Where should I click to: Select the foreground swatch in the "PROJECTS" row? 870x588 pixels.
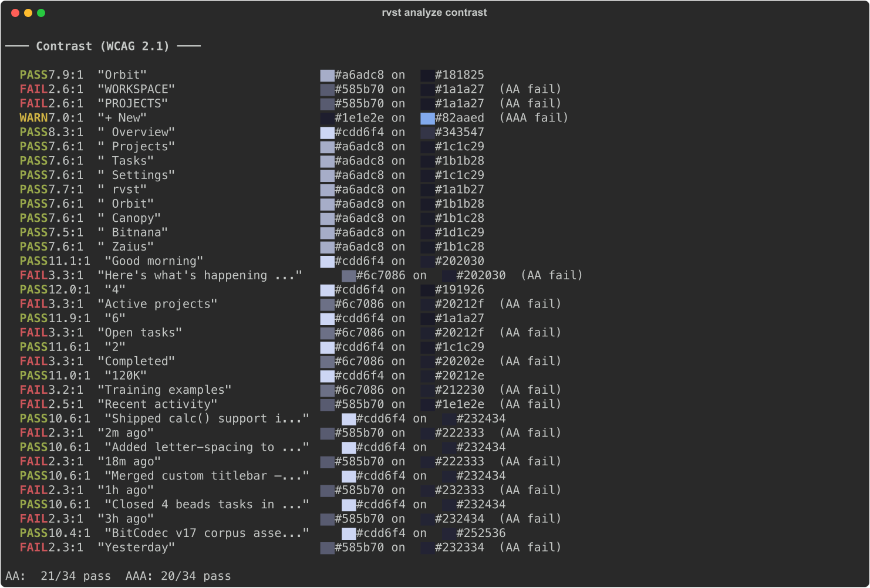click(x=327, y=104)
